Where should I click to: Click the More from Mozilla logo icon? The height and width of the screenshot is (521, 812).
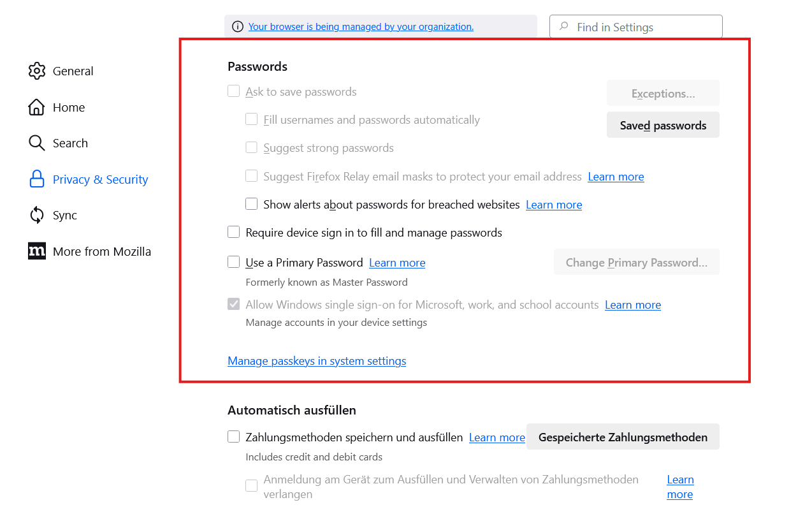point(37,251)
